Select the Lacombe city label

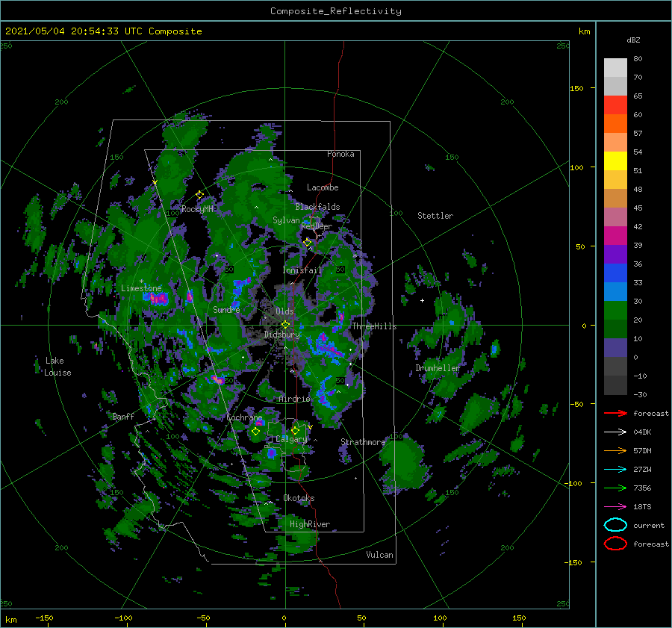pos(323,187)
